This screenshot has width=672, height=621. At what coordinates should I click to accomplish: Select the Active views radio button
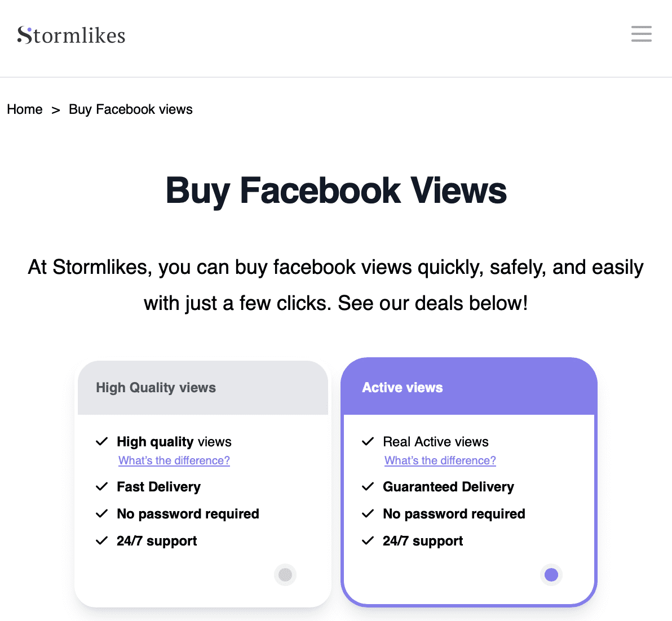(x=551, y=574)
